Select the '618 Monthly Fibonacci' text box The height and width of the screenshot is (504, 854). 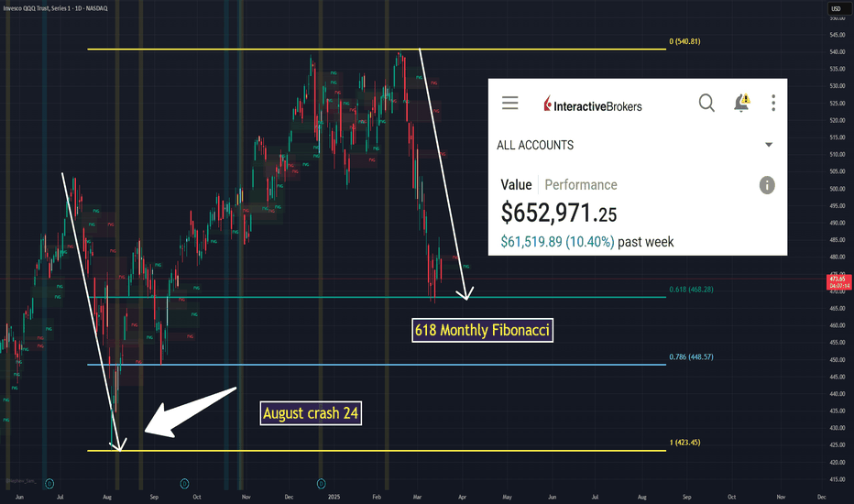482,330
